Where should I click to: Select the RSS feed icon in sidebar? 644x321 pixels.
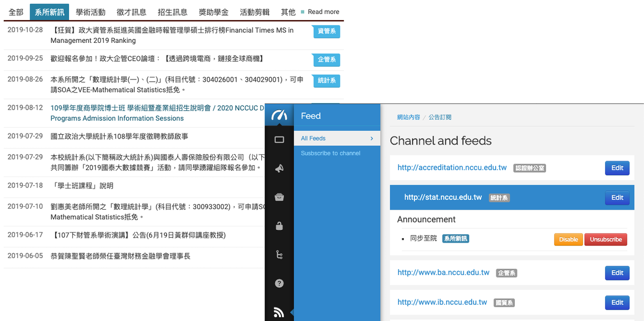tap(279, 313)
